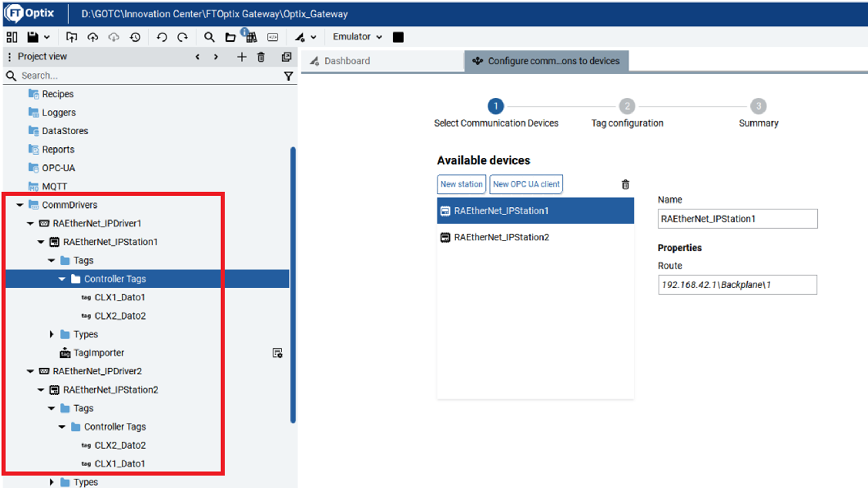Image resolution: width=868 pixels, height=488 pixels.
Task: Select the Reports folder
Action: pyautogui.click(x=58, y=149)
